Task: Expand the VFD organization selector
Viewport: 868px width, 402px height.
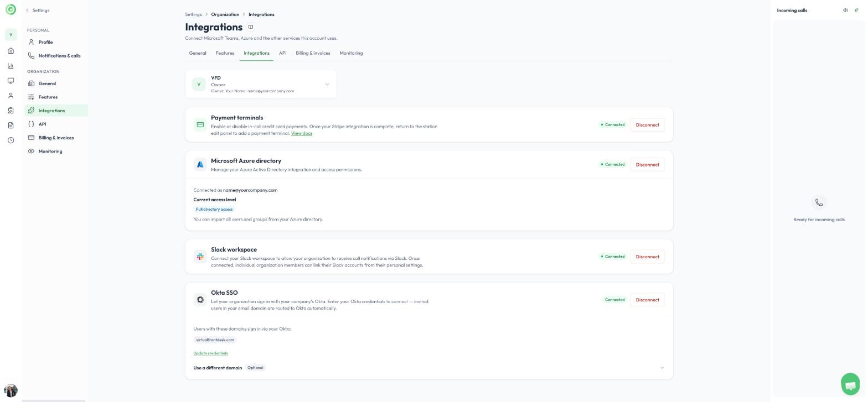Action: pyautogui.click(x=261, y=84)
